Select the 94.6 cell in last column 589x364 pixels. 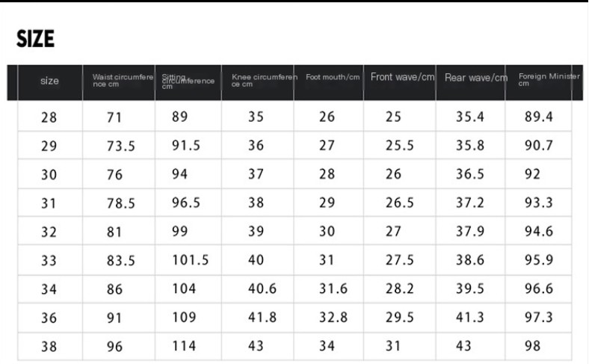point(538,232)
